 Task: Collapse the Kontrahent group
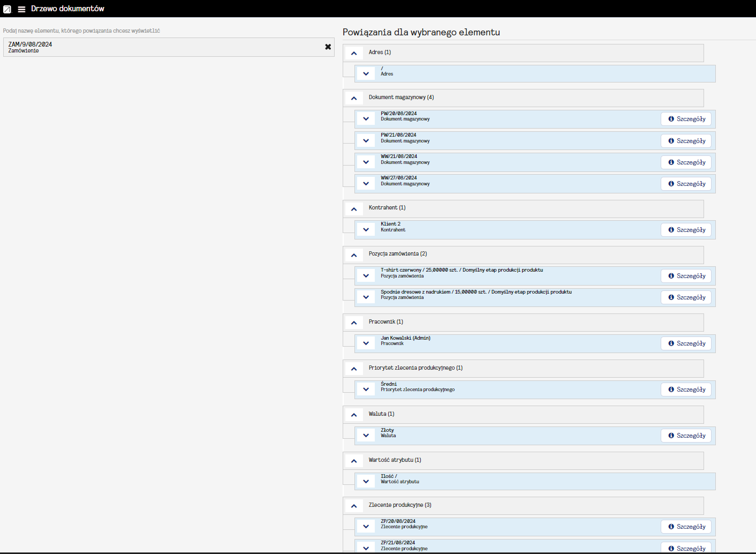[x=354, y=208]
